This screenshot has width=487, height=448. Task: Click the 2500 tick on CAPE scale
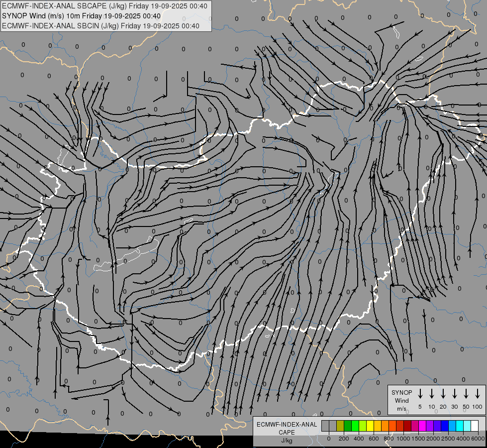point(448,439)
